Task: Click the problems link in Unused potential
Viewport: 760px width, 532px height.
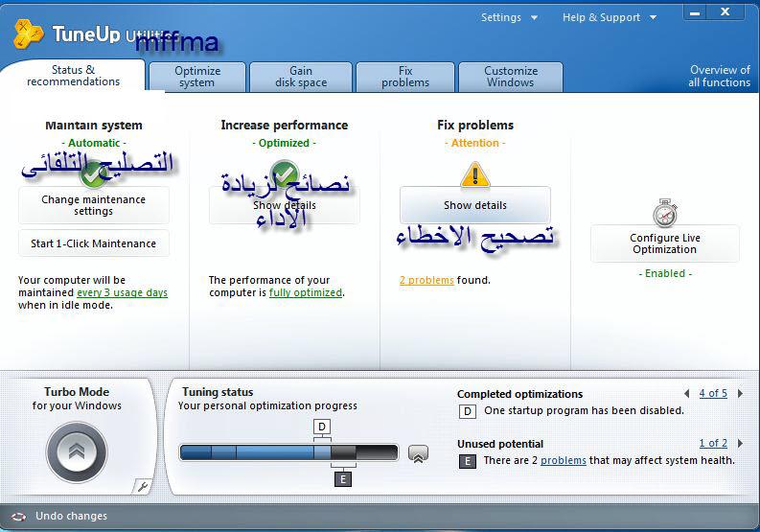Action: tap(564, 460)
